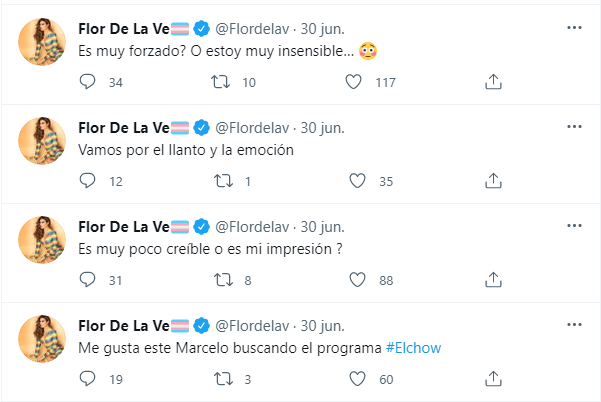The width and height of the screenshot is (601, 402).
Task: Reply to 'Vamos por el llanto' tweet
Action: (x=87, y=181)
